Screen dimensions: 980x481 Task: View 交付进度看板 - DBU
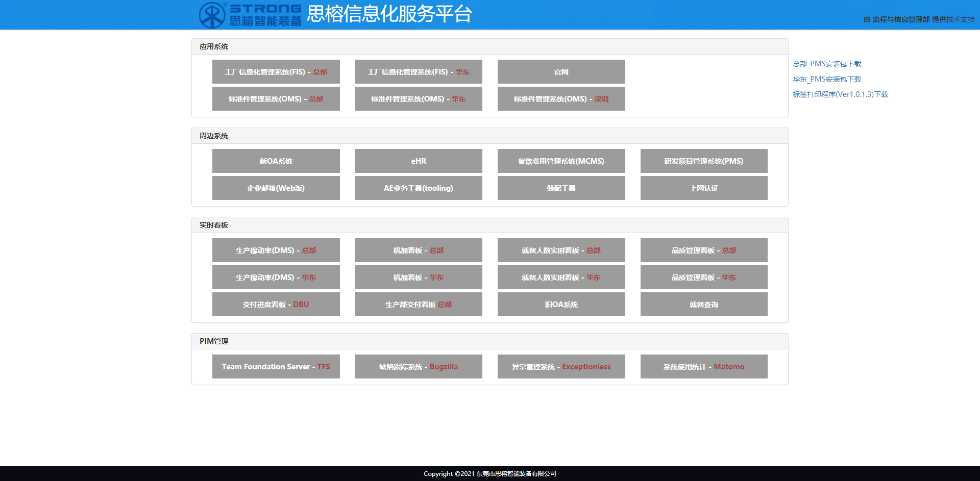tap(276, 305)
